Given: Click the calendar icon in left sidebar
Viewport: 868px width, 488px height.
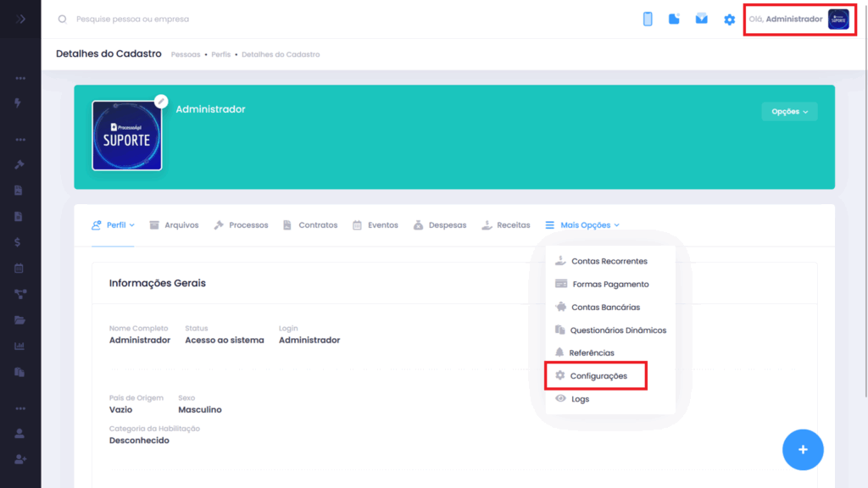Looking at the screenshot, I should tap(19, 269).
